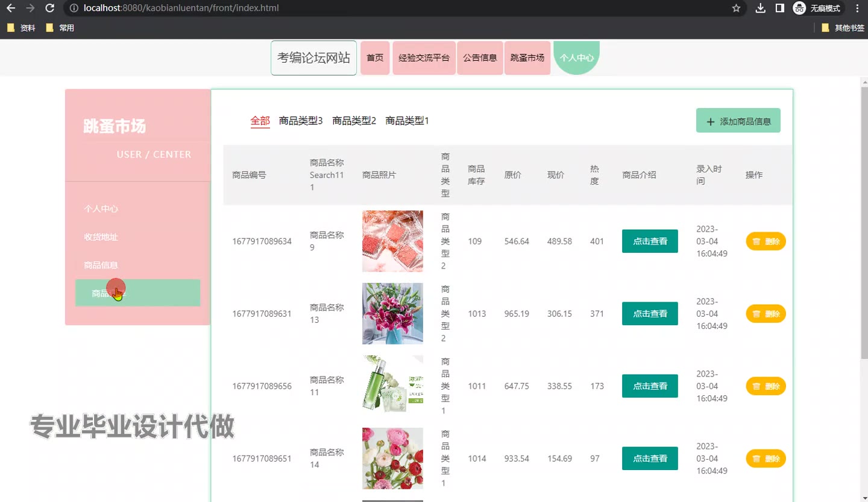The height and width of the screenshot is (502, 868).
Task: Open photo of 商品名称11
Action: click(x=392, y=386)
